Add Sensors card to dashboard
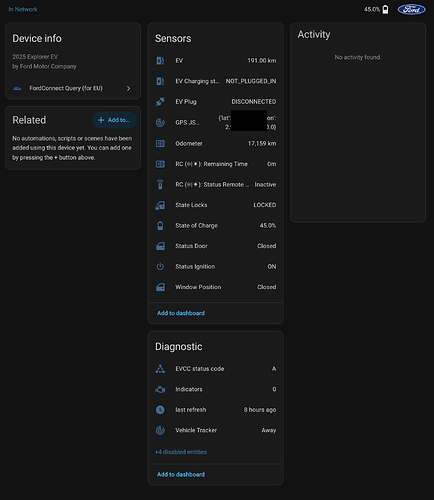Viewport: 434px width, 500px height. click(x=181, y=313)
